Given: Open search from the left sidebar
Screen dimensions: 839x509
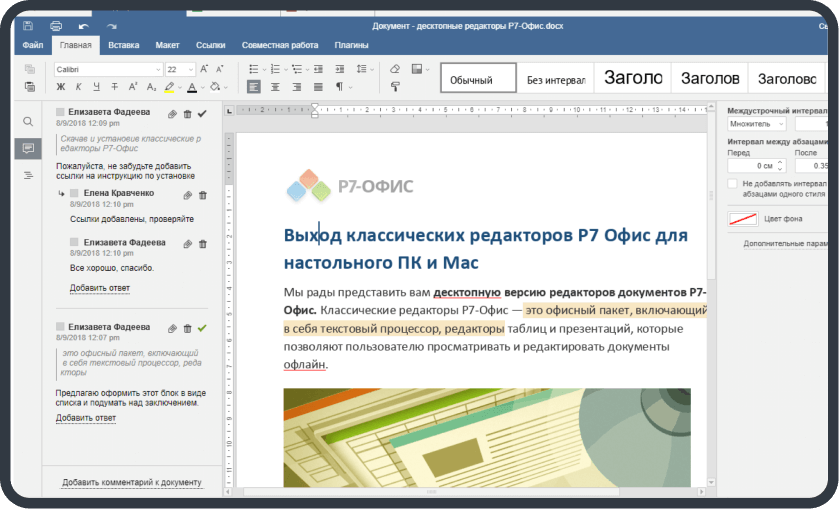Looking at the screenshot, I should tap(28, 121).
